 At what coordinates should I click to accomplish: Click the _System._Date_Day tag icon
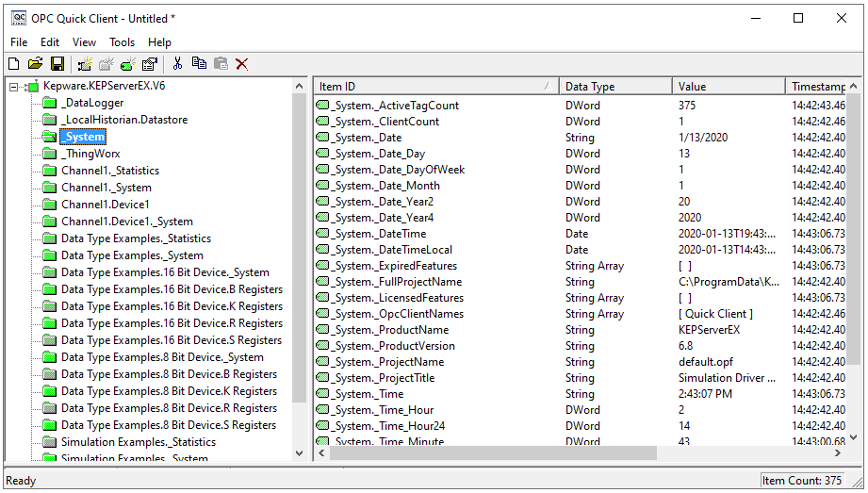(x=322, y=154)
